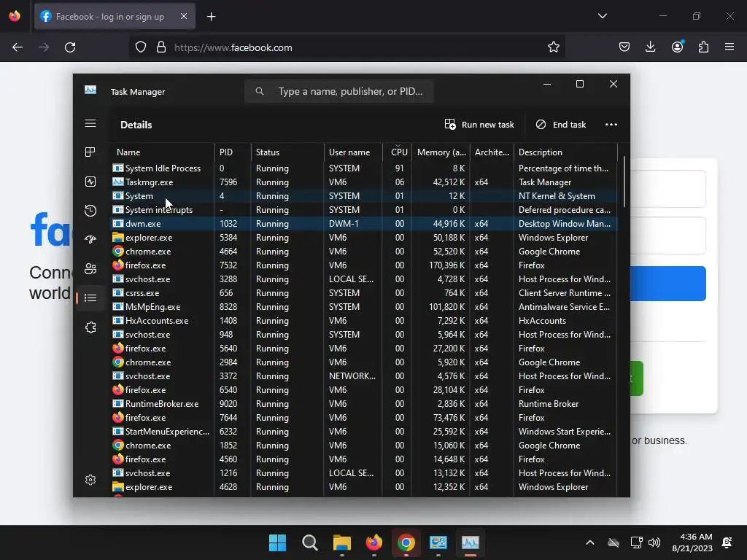This screenshot has width=747, height=560.
Task: Open Performance page in Task Manager sidebar
Action: coord(90,182)
